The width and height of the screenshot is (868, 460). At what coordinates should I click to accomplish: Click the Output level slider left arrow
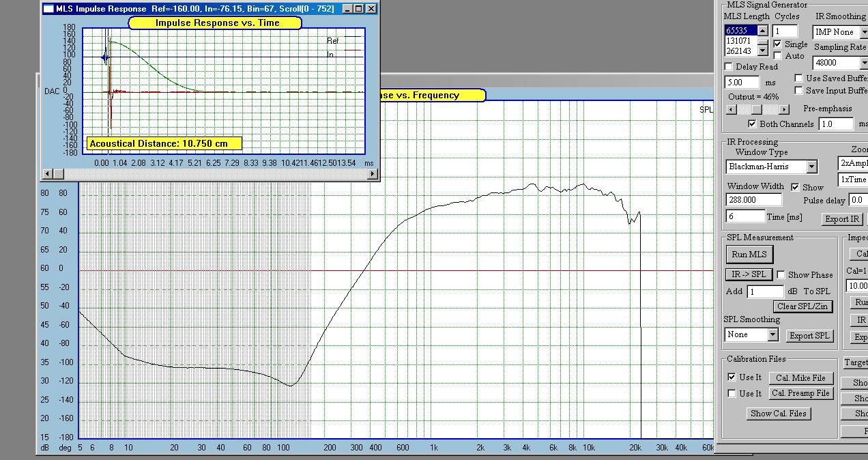(731, 109)
